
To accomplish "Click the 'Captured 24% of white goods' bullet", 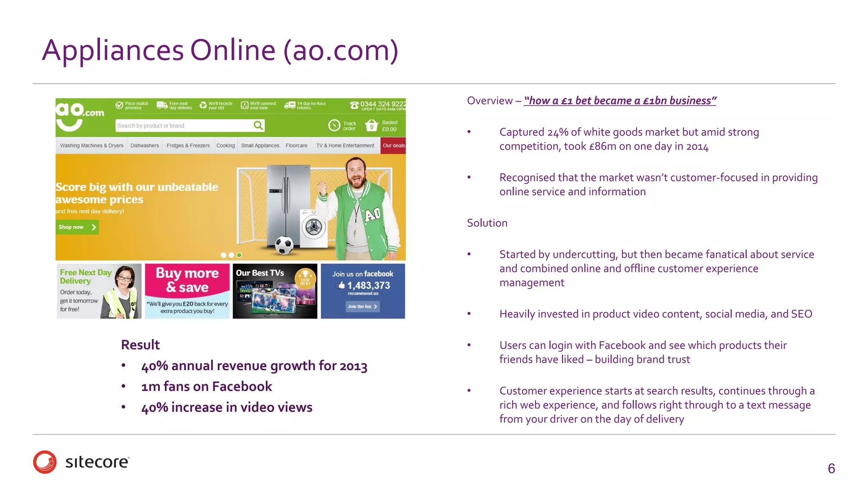I will (x=629, y=139).
